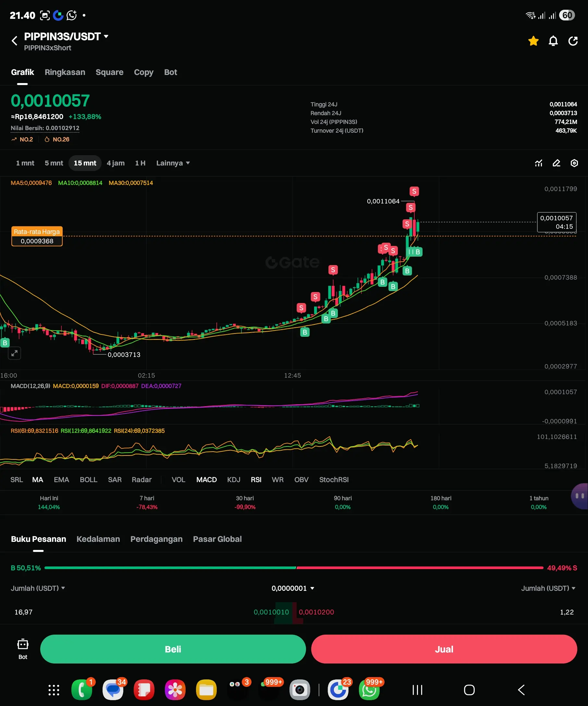Open right Jumlah (USDT) dropdown
588x706 pixels.
548,588
